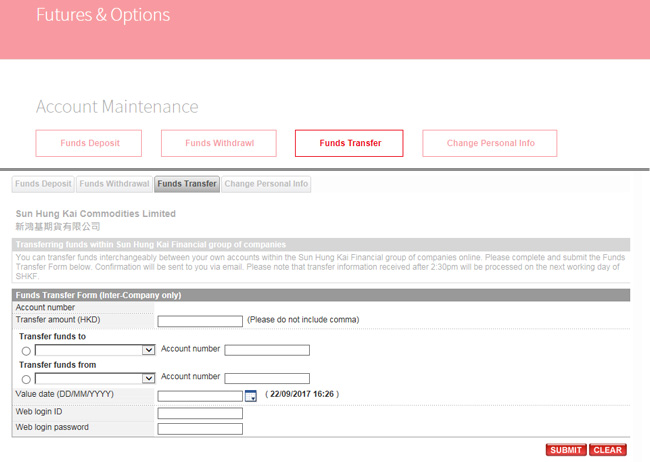Click the red CLEAR button
The height and width of the screenshot is (462, 650).
pyautogui.click(x=607, y=450)
